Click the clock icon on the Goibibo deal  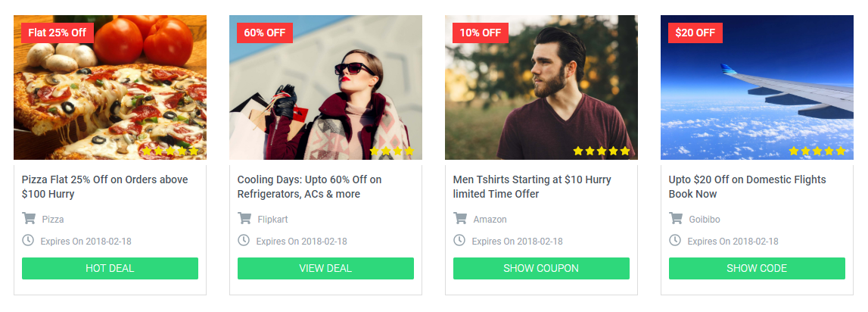point(675,241)
